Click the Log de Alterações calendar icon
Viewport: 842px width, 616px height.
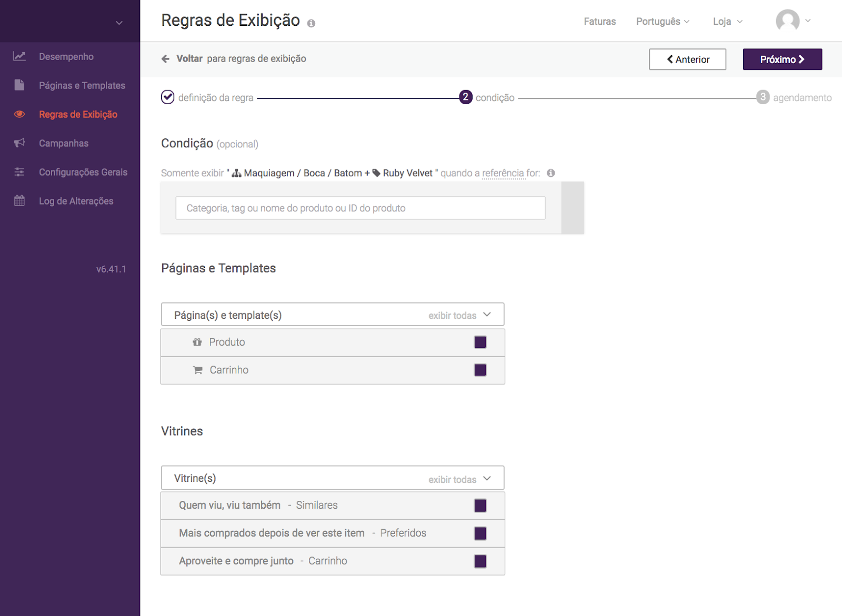click(19, 201)
